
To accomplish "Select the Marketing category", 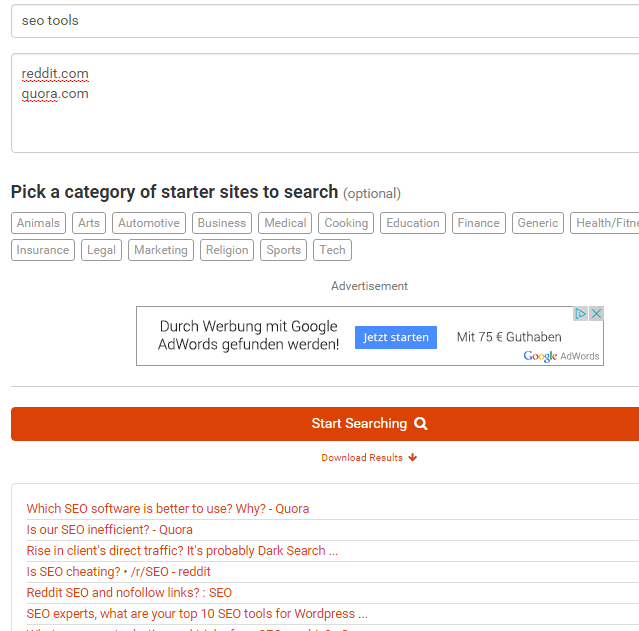I will 161,250.
